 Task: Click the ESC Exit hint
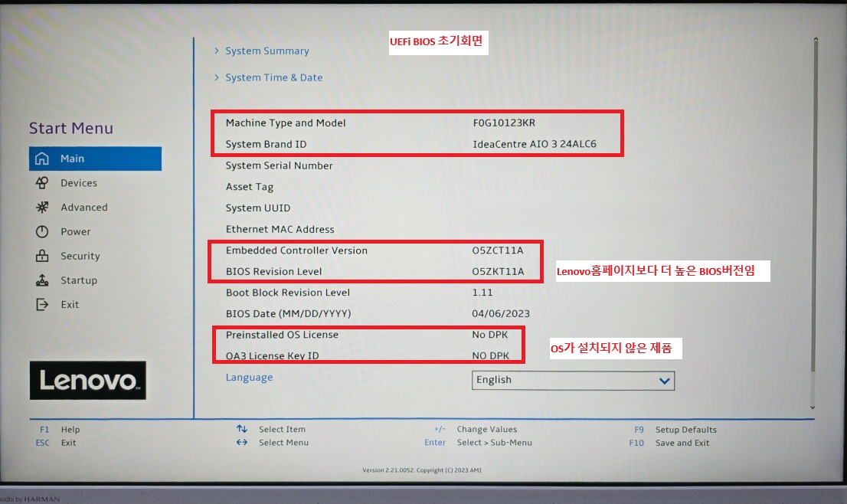56,443
